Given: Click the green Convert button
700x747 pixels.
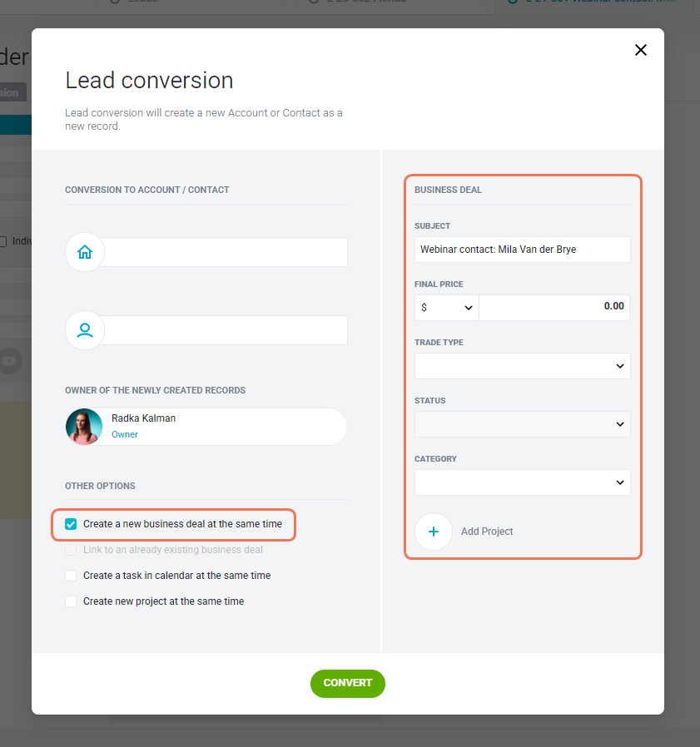Looking at the screenshot, I should point(348,684).
